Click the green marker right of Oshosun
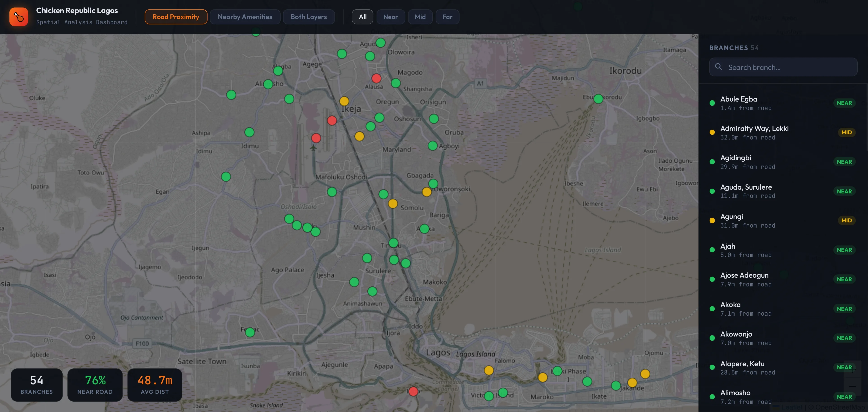Image resolution: width=868 pixels, height=412 pixels. (434, 118)
